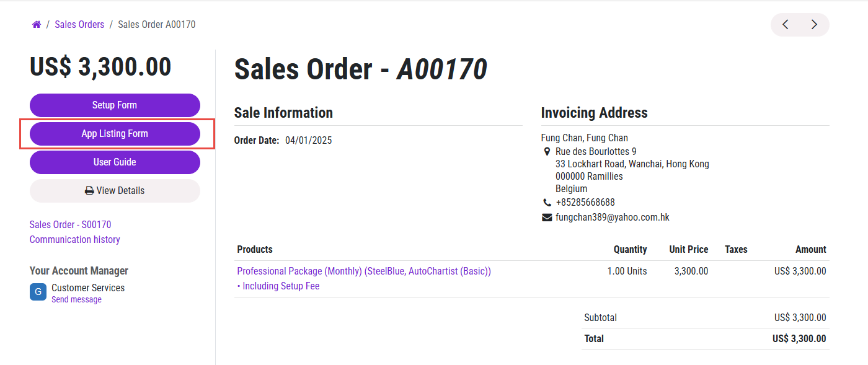This screenshot has height=365, width=868.
Task: Go to next sales order arrow
Action: click(814, 25)
